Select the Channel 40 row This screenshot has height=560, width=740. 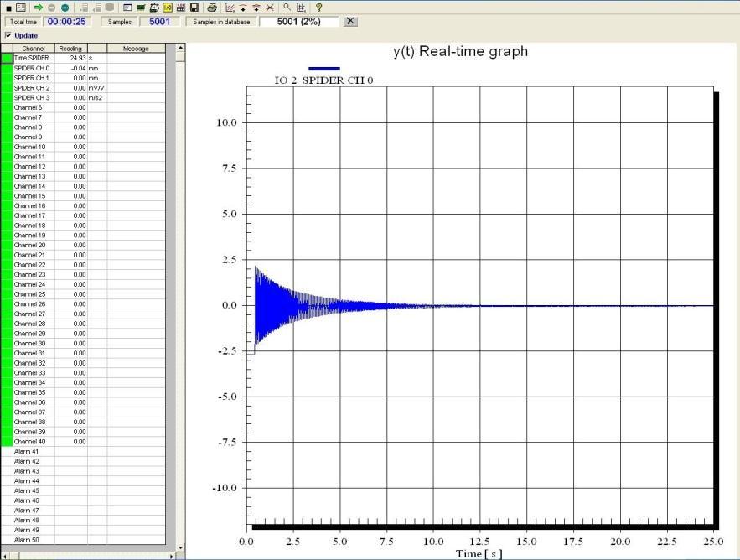[x=83, y=442]
